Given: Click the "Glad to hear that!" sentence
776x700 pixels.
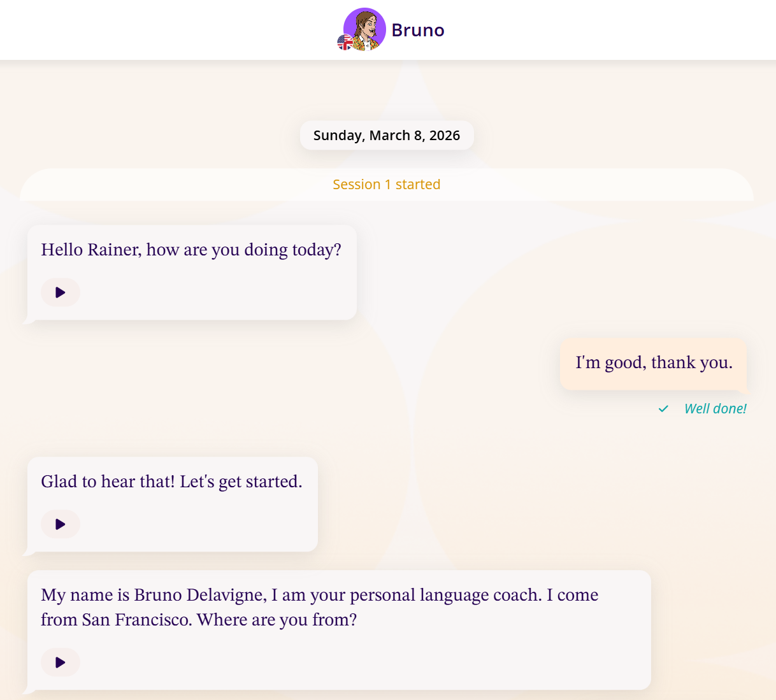Looking at the screenshot, I should [108, 482].
